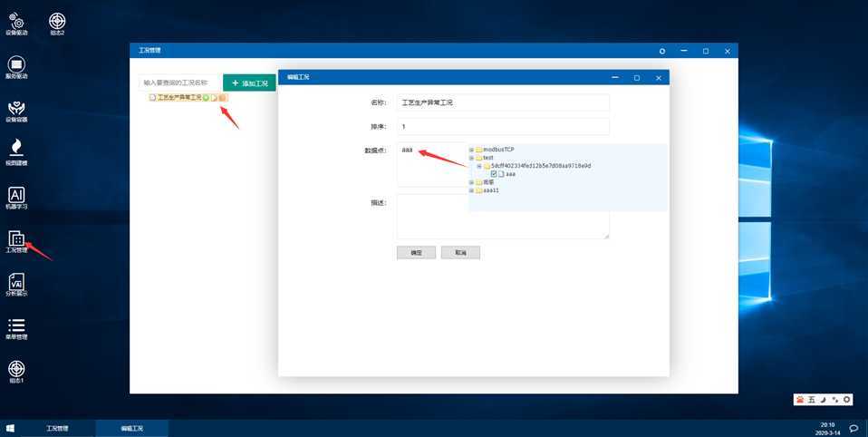Open the 组态1 desktop icon
Screen dimensions: 868x437
[16, 372]
